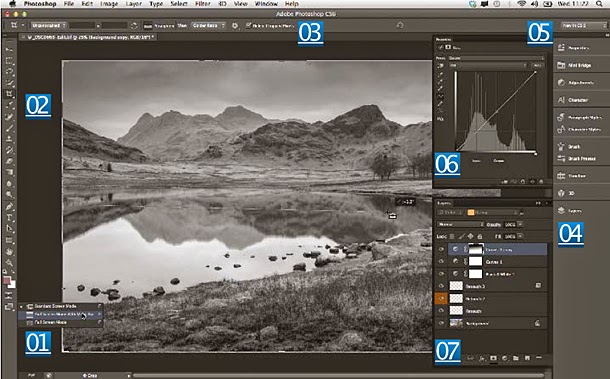
Task: Toggle the orange-highlighted layer eye icon
Action: tap(441, 298)
